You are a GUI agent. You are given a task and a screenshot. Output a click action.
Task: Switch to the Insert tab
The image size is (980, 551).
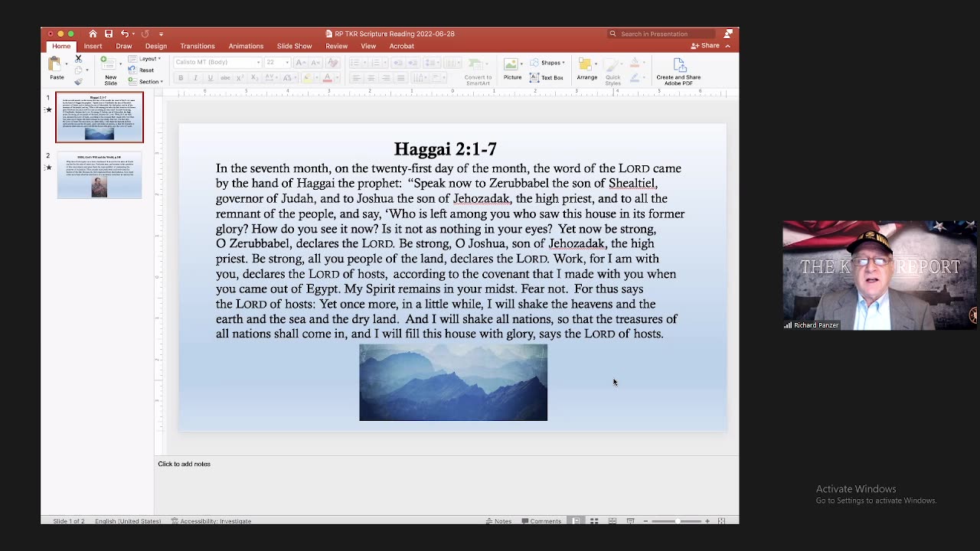tap(93, 46)
